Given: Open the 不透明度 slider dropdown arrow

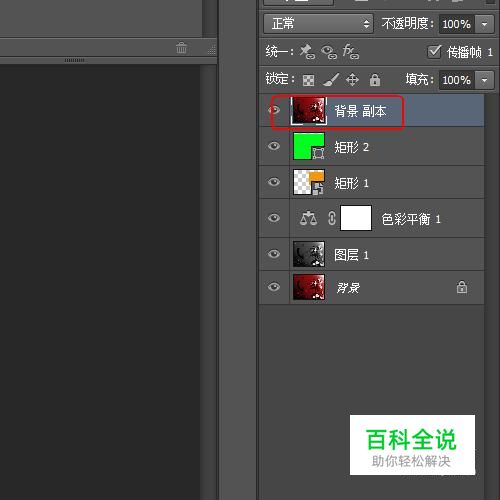Looking at the screenshot, I should point(484,24).
